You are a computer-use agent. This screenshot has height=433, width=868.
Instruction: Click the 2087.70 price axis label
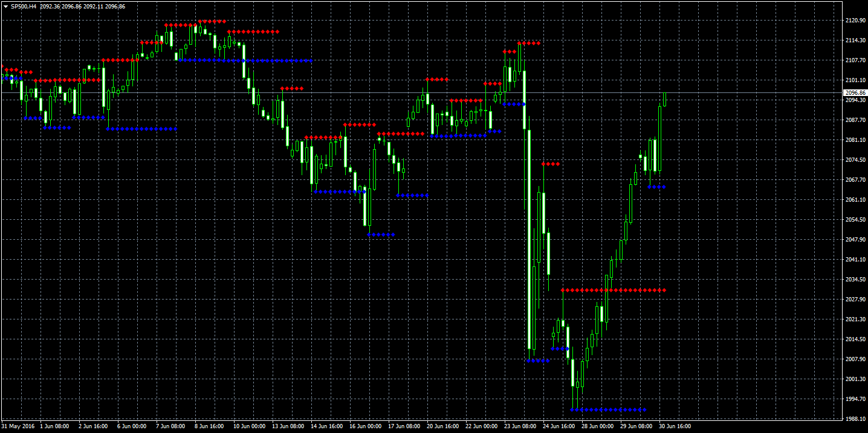[856, 120]
